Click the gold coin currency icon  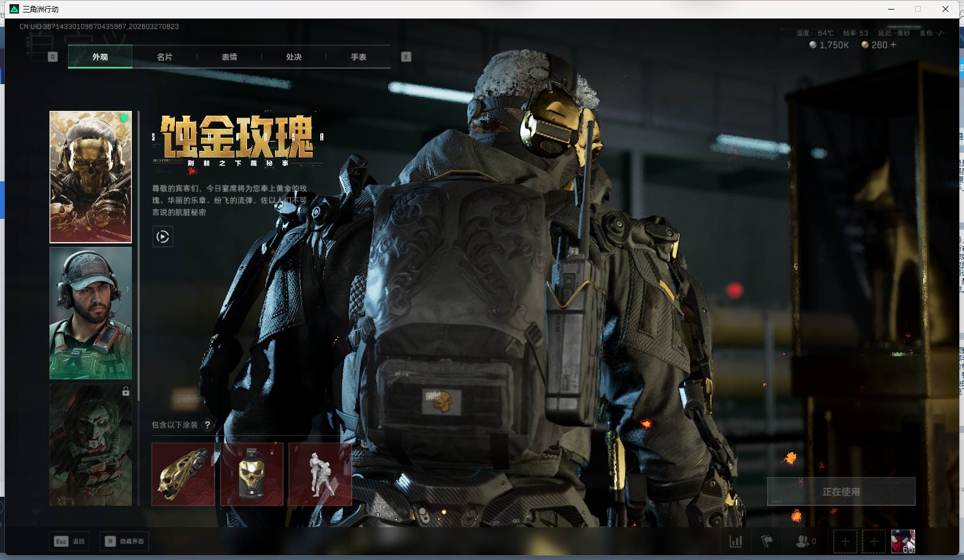(864, 45)
